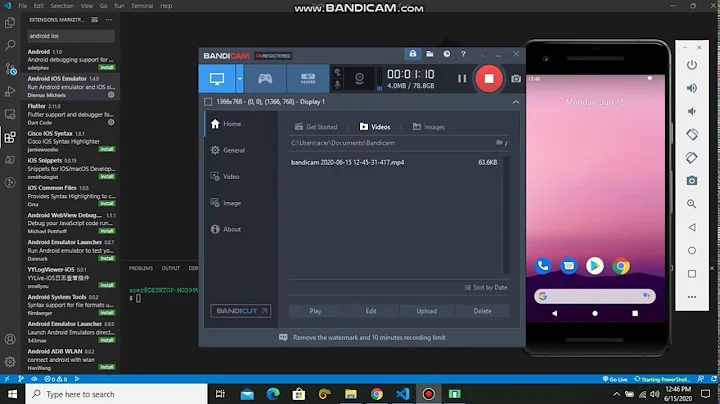Install the Android extension by adelphes
720x404 pixels.
click(107, 67)
